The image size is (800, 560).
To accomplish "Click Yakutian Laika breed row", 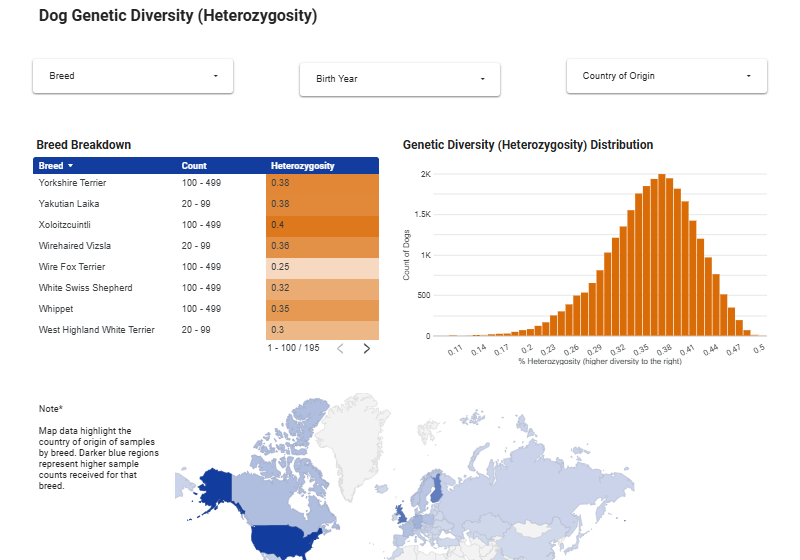I will [69, 204].
